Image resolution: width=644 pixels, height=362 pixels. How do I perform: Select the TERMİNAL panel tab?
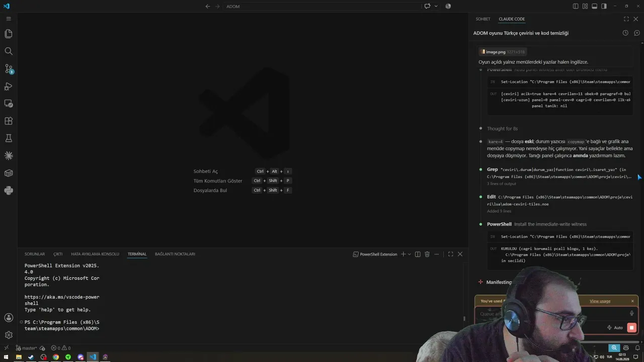click(137, 254)
